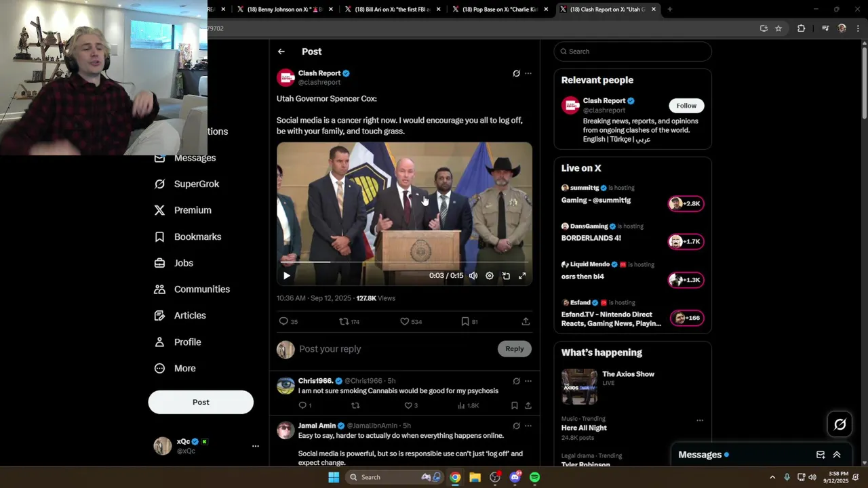Like the post with 534 likes
The image size is (868, 488).
(x=411, y=321)
